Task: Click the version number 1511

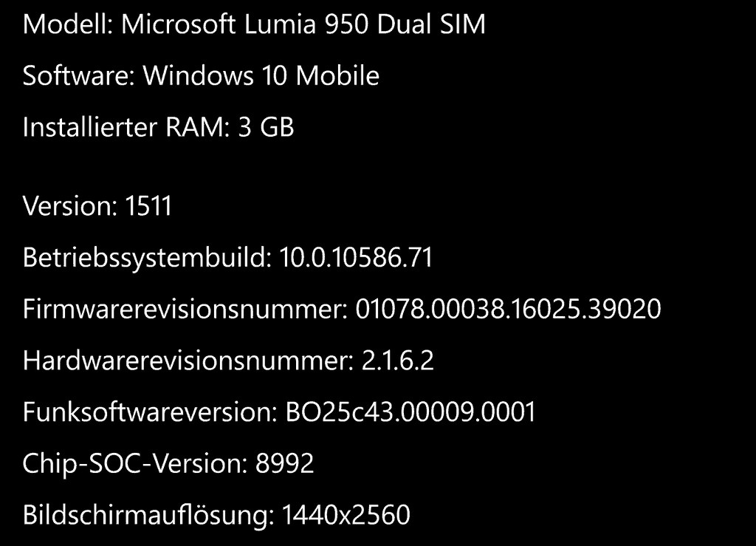Action: tap(148, 206)
